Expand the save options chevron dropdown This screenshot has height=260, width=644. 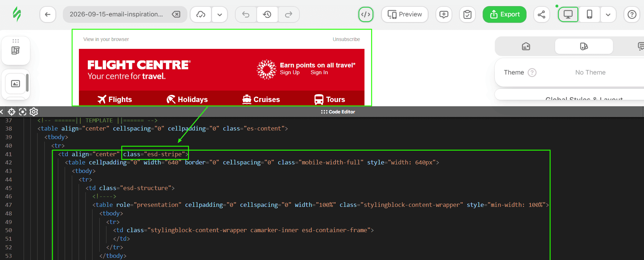220,14
